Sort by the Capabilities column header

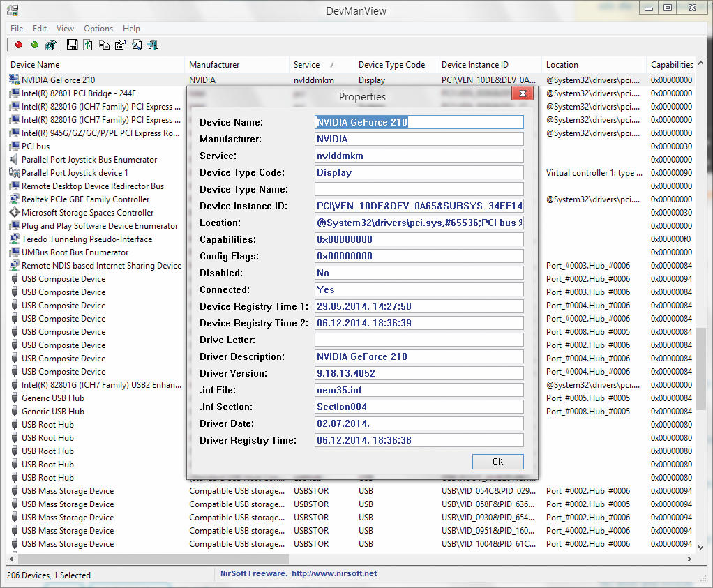(671, 65)
